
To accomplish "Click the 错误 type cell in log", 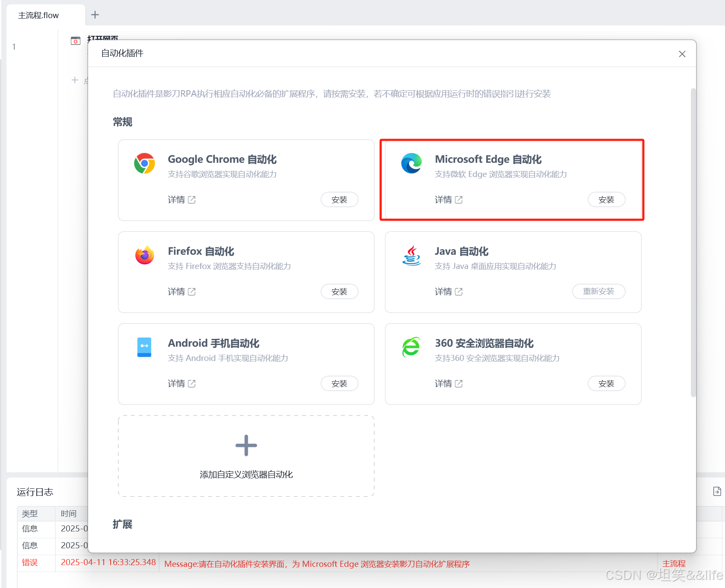I will point(30,563).
